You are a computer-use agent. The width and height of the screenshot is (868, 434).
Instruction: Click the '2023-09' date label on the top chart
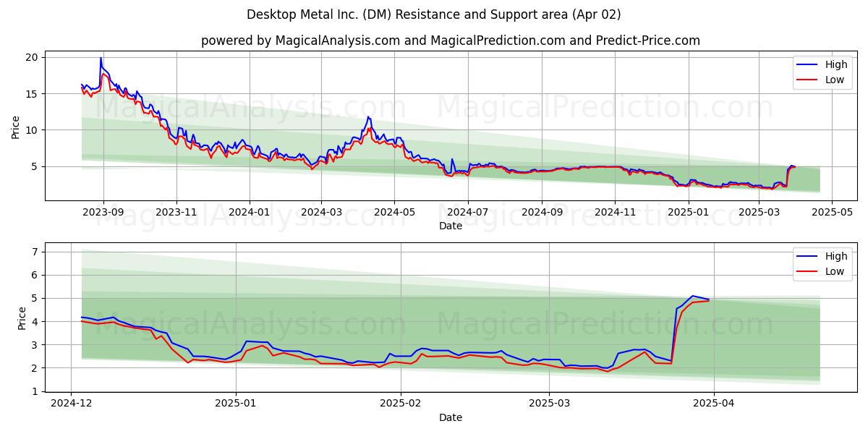click(103, 213)
